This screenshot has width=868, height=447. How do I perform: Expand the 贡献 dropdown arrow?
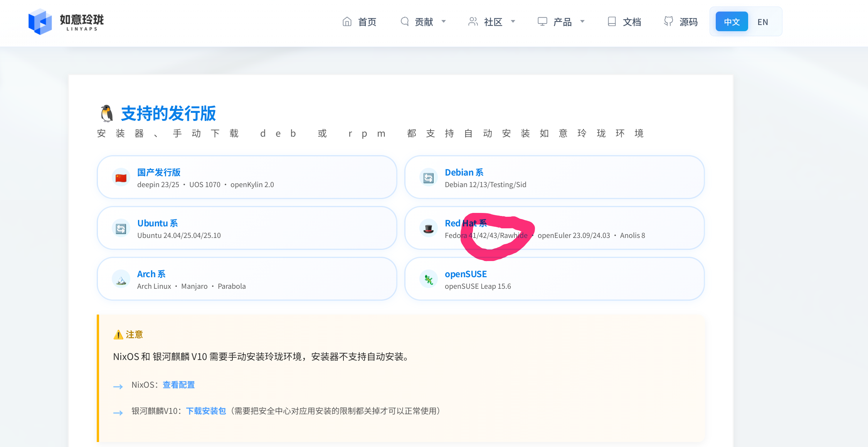pyautogui.click(x=444, y=22)
